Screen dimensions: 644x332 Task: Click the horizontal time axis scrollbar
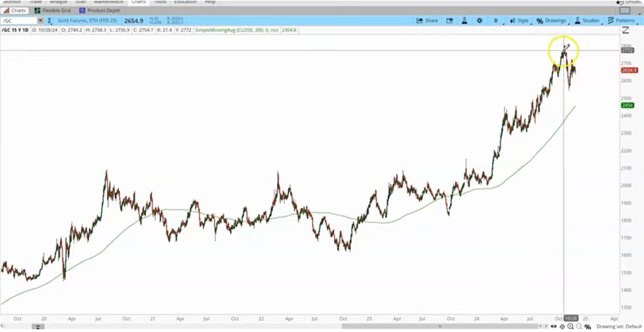[264, 327]
